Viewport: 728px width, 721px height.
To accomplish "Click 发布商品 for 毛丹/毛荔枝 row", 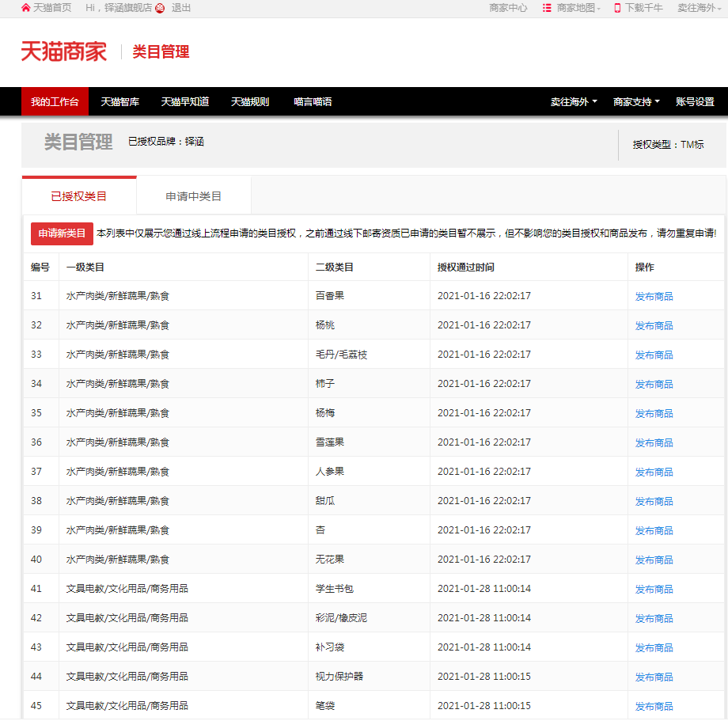I will 654,355.
